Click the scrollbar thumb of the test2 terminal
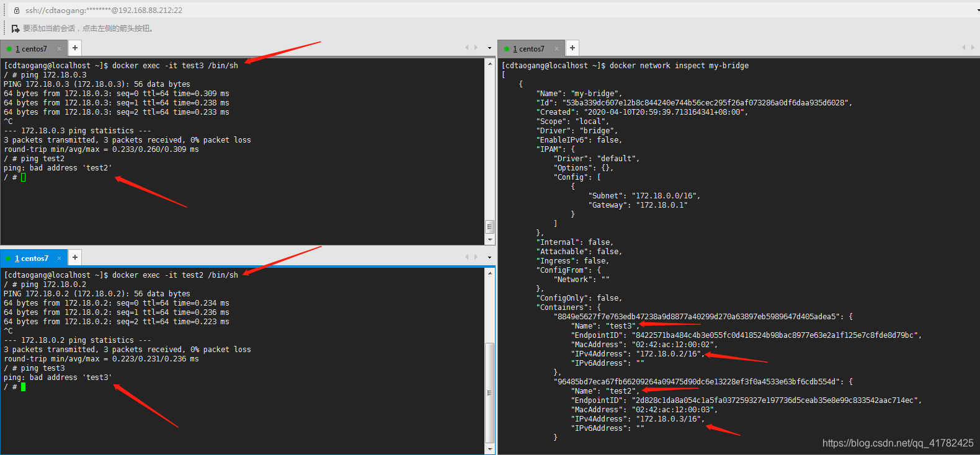The height and width of the screenshot is (455, 980). point(490,393)
